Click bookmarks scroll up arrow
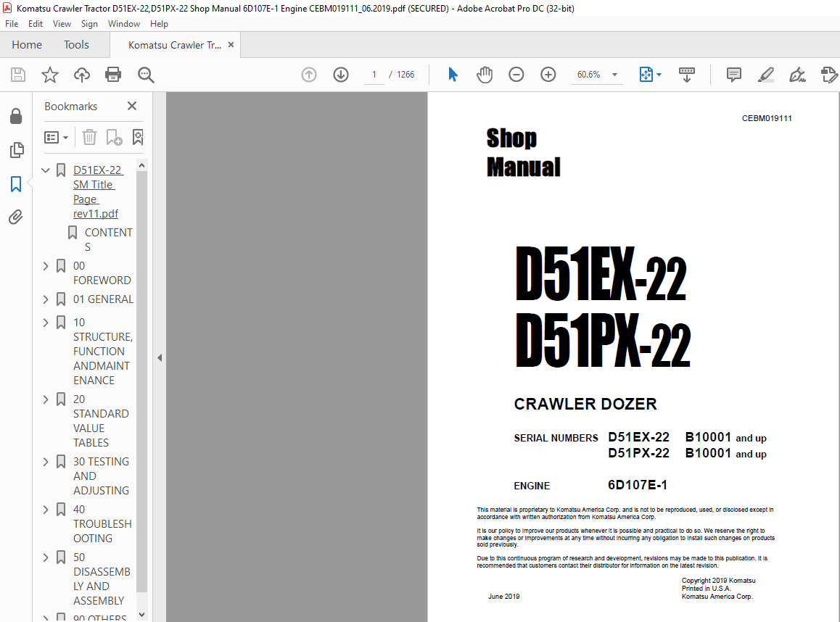 click(141, 165)
